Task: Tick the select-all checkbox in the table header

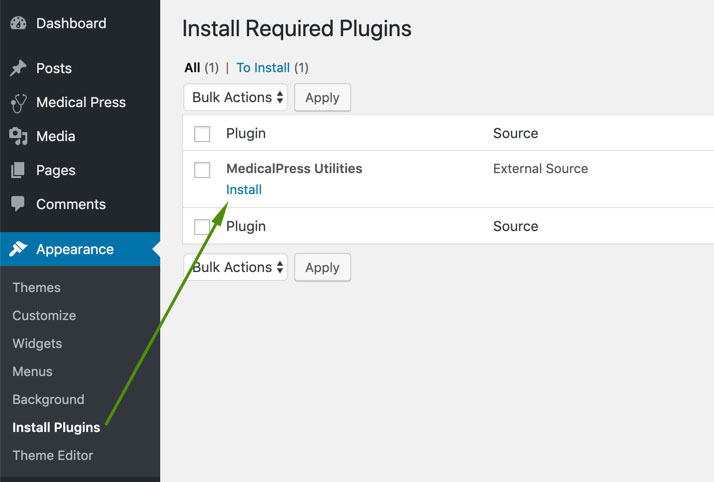Action: pos(202,134)
